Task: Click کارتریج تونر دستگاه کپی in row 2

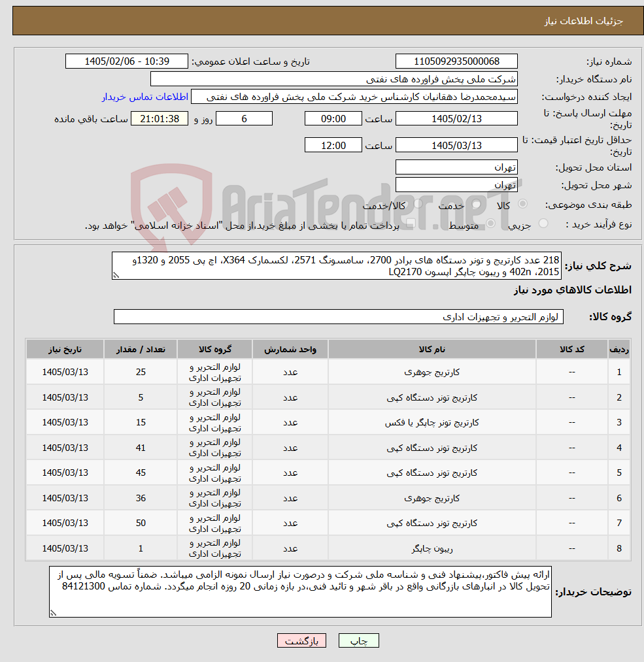Action: tap(432, 397)
